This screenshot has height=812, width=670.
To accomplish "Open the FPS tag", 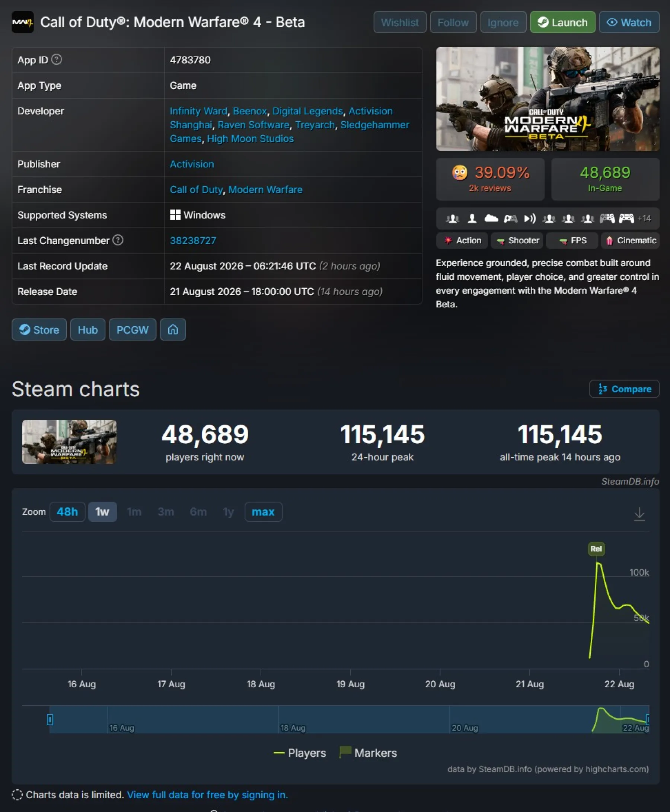I will pos(572,240).
